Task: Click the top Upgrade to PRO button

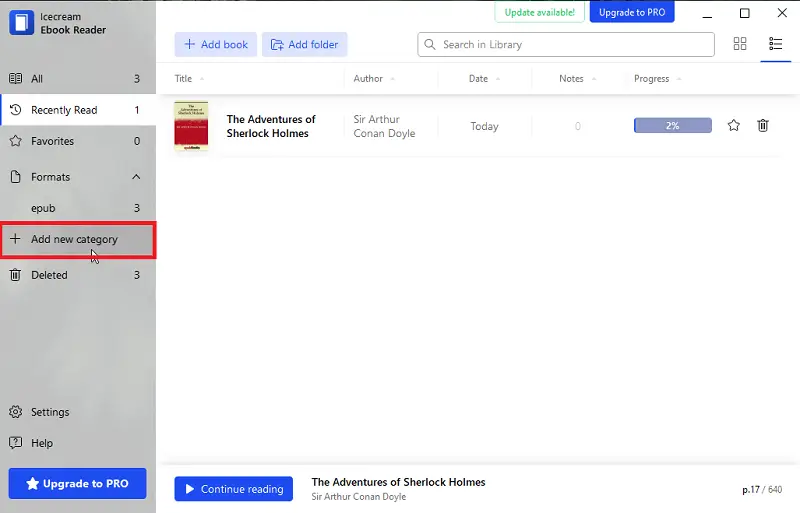Action: click(x=632, y=12)
